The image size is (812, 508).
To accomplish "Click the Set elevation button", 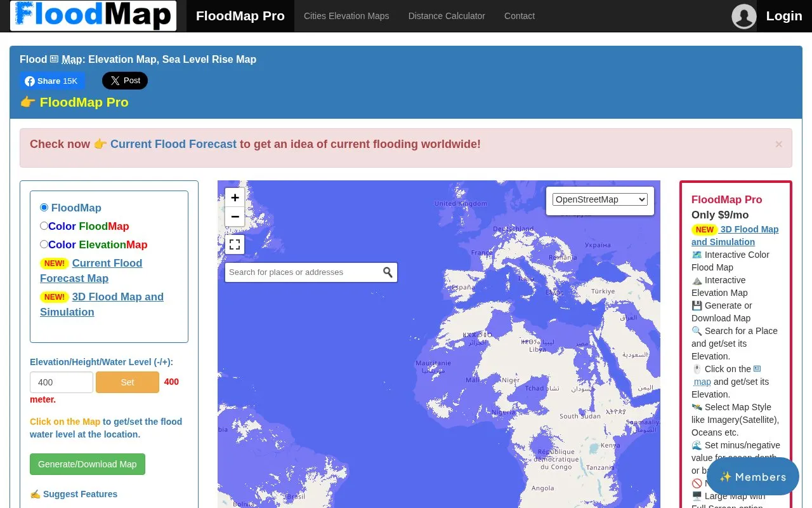I will (128, 382).
